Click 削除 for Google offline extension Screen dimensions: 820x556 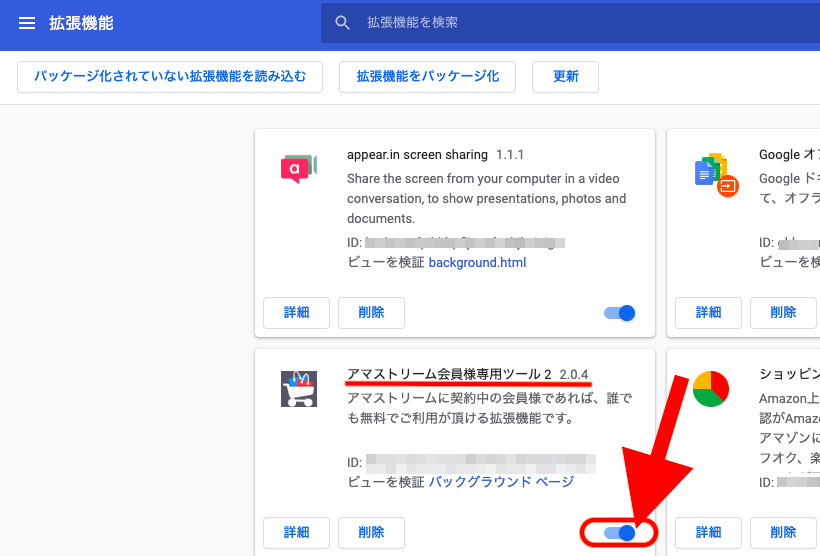coord(783,313)
